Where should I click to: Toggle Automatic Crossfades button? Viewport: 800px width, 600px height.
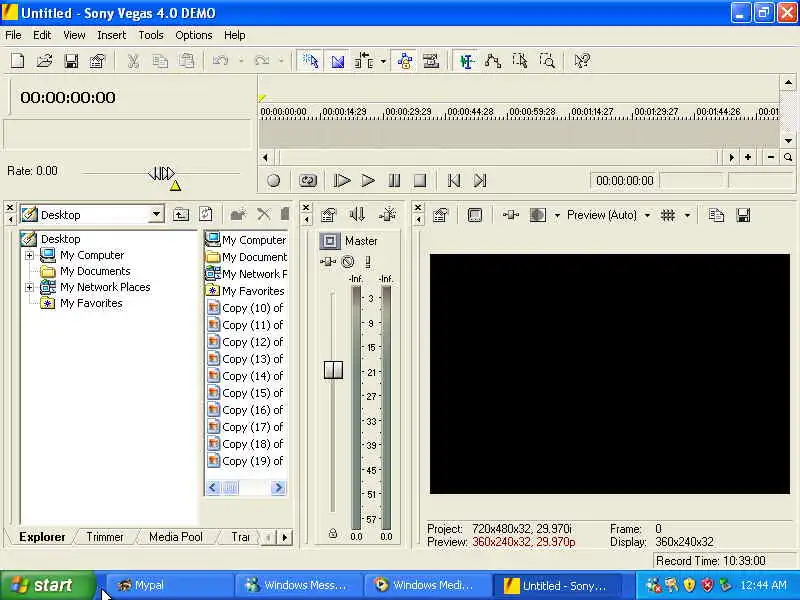pos(337,61)
